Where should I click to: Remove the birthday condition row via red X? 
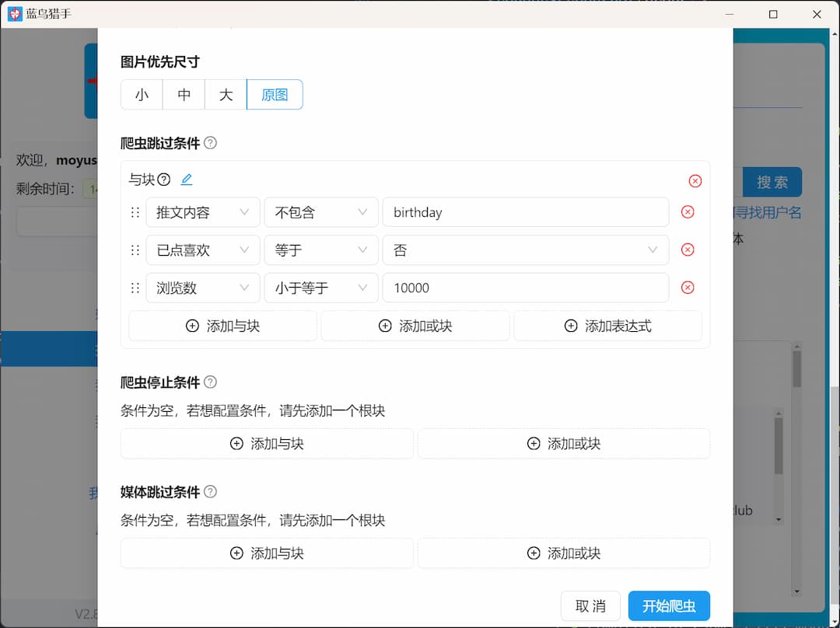coord(688,211)
